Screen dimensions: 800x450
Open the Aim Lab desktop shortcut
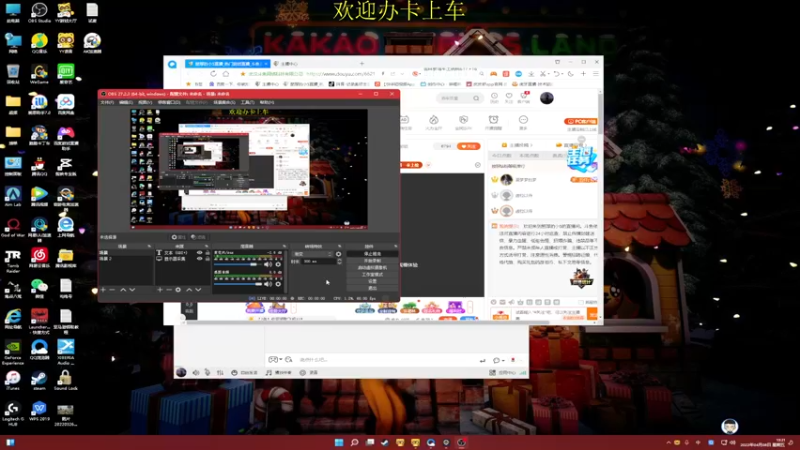click(x=13, y=196)
